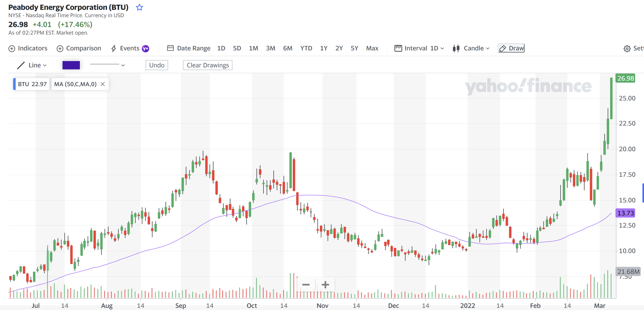Select the 5D range
Screen dimensions: 644x310
click(x=237, y=48)
